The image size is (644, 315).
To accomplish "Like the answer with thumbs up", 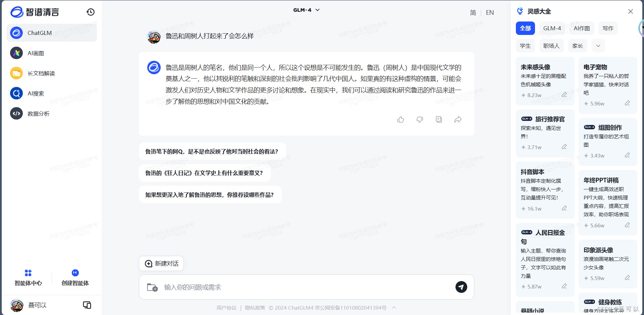I will (x=400, y=120).
